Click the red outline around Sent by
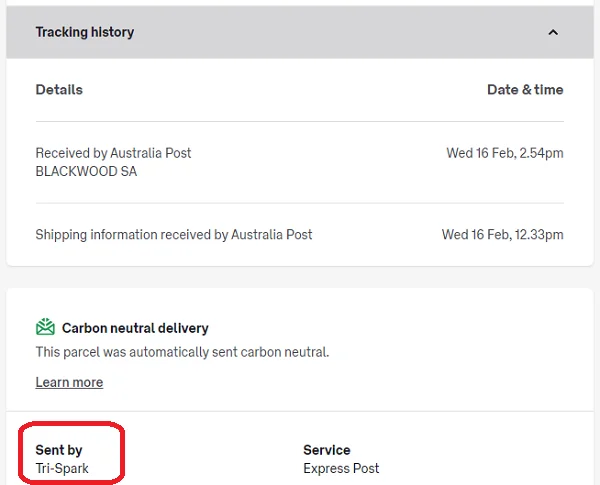The width and height of the screenshot is (600, 485). [124, 455]
